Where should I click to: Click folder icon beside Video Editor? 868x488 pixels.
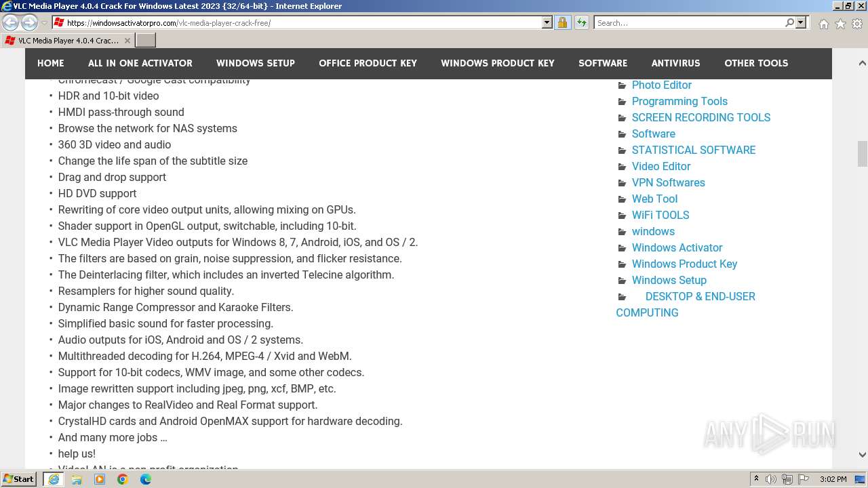622,167
